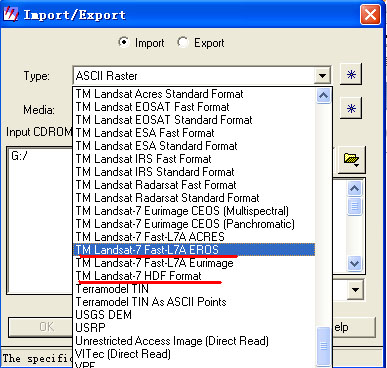Select the Import radio button
The width and height of the screenshot is (387, 368).
(124, 42)
